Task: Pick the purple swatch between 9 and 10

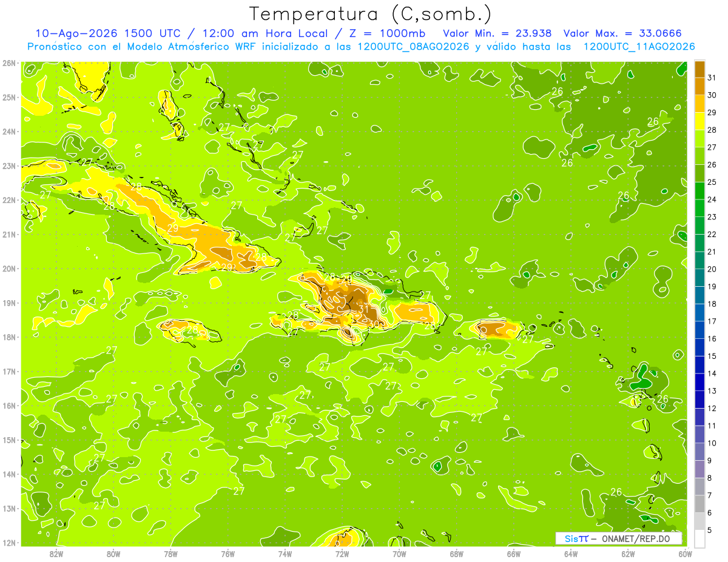Action: (699, 451)
